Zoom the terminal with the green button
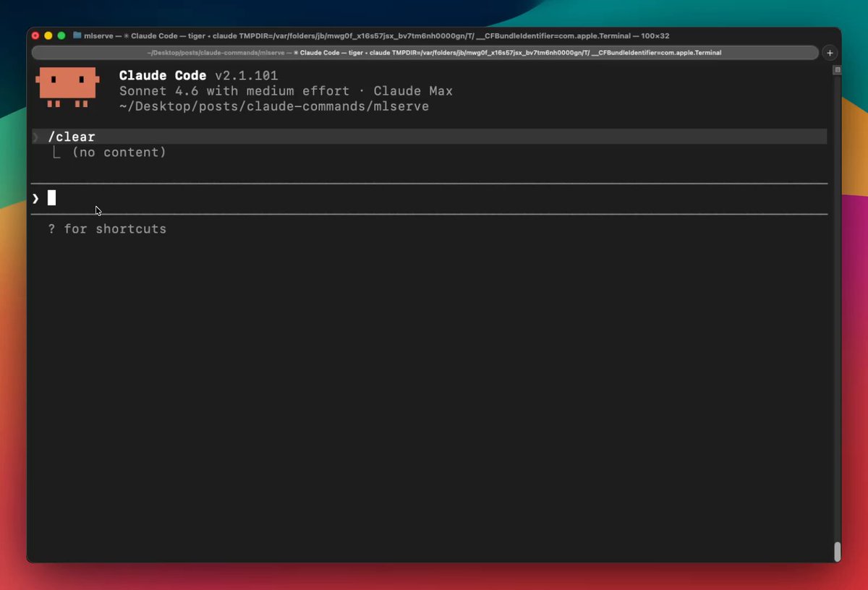This screenshot has width=868, height=590. [61, 35]
